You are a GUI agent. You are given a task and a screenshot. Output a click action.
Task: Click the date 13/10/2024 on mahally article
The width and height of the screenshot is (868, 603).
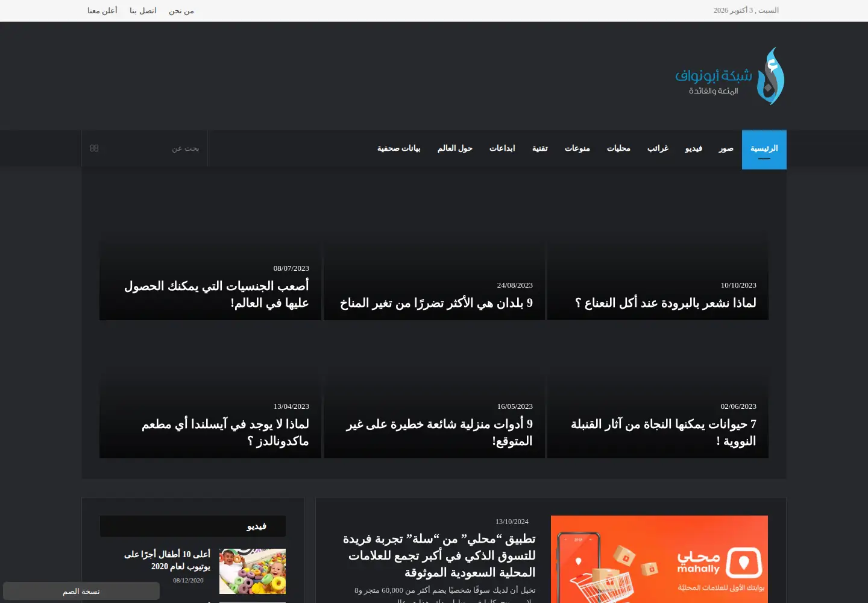512,522
